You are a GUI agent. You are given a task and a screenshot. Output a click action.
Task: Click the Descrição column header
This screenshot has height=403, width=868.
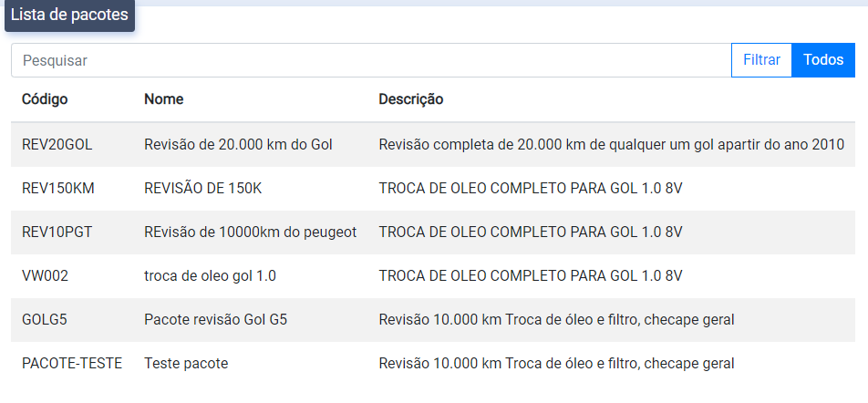411,99
